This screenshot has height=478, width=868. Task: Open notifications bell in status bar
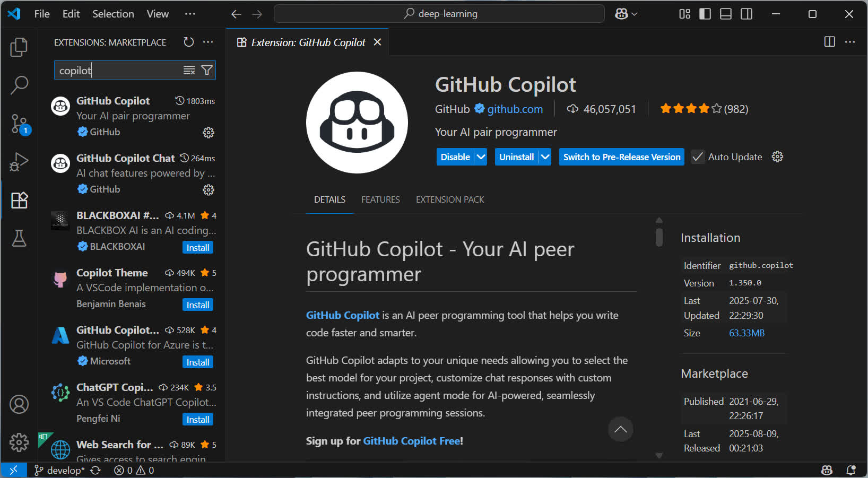point(851,471)
